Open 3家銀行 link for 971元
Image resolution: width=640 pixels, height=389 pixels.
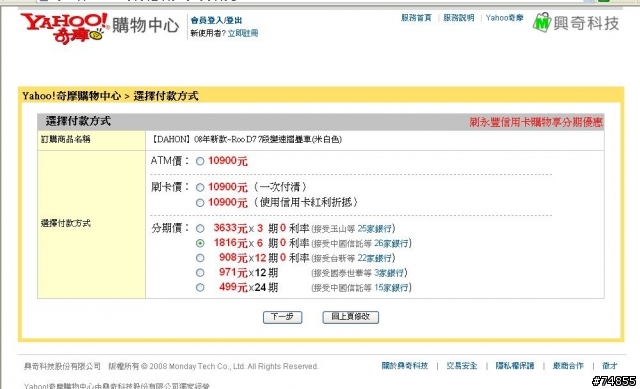pos(389,273)
